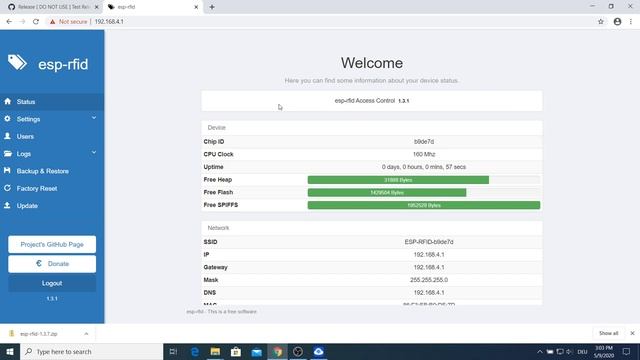Click the Chip ID value b9de7d

point(424,142)
